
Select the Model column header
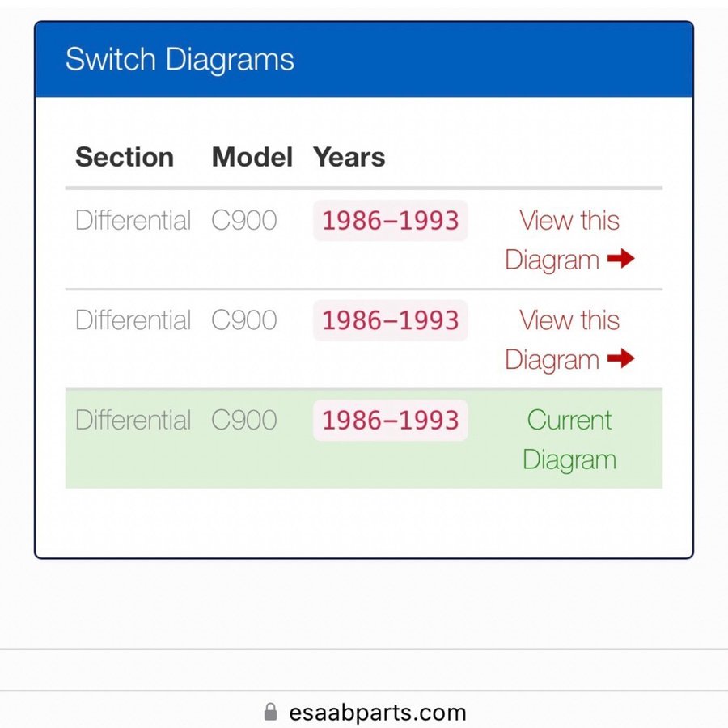tap(252, 157)
